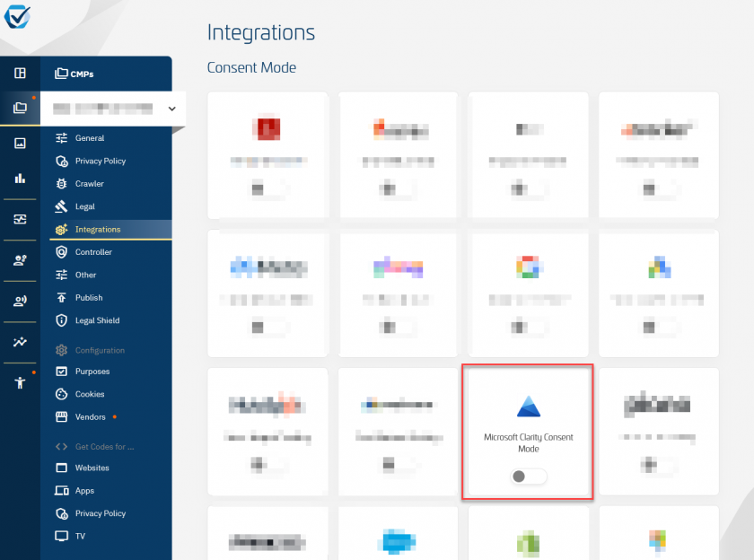Click the Crawler bug icon
This screenshot has width=754, height=560.
61,184
